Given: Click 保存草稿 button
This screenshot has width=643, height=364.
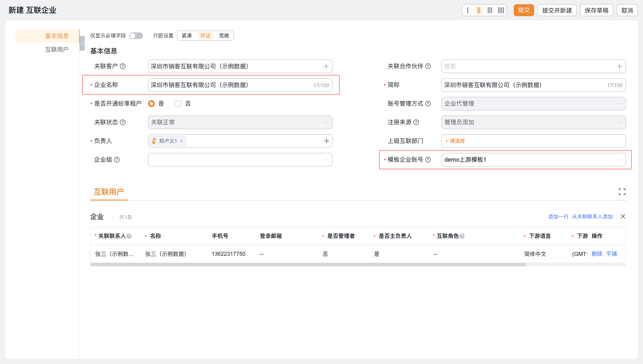Looking at the screenshot, I should click(x=596, y=10).
